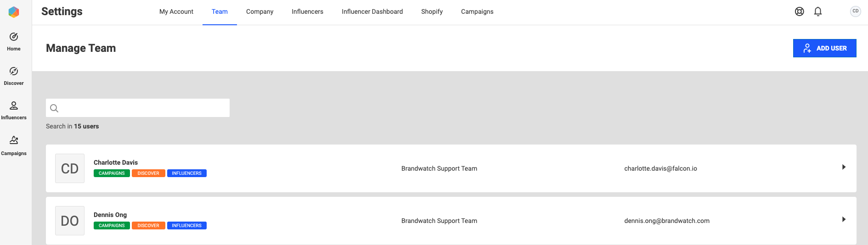Expand the Dennis Ong row arrow

844,219
